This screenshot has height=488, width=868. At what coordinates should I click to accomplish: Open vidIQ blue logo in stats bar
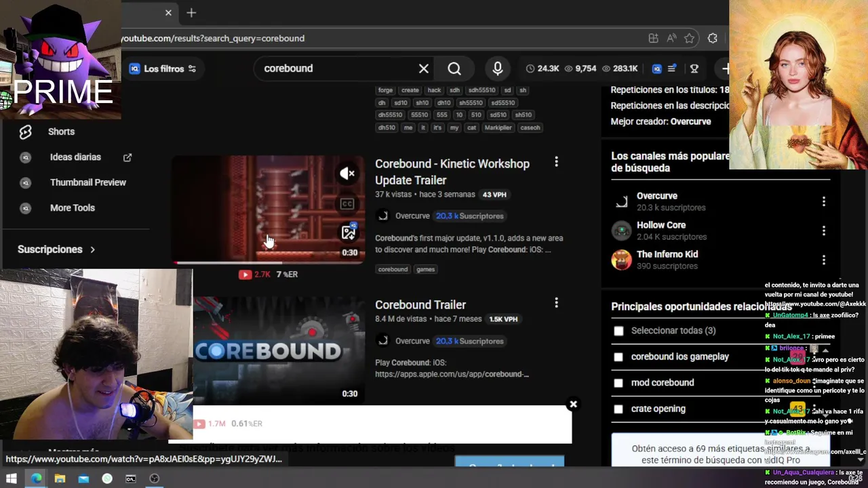[x=656, y=68]
